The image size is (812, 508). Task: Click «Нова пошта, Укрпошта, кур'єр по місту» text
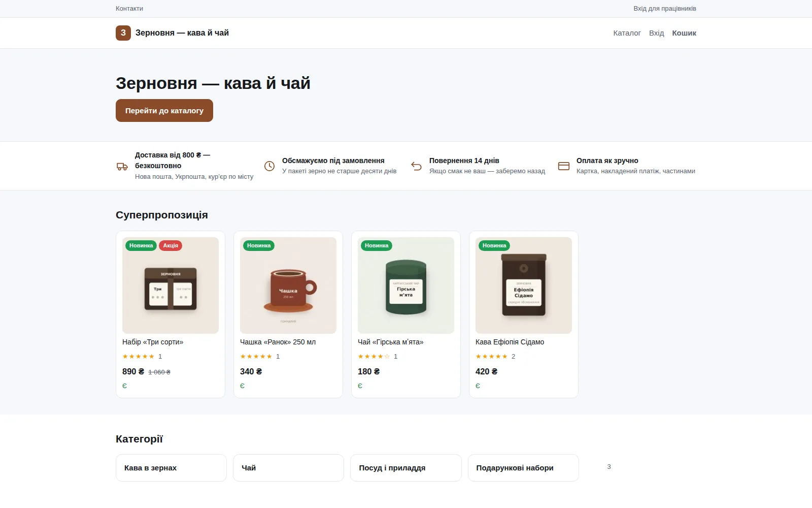[x=194, y=177]
